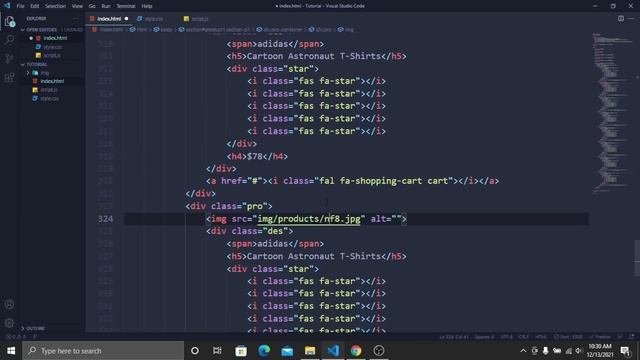Click the Windows search box
The width and height of the screenshot is (640, 360).
click(103, 351)
